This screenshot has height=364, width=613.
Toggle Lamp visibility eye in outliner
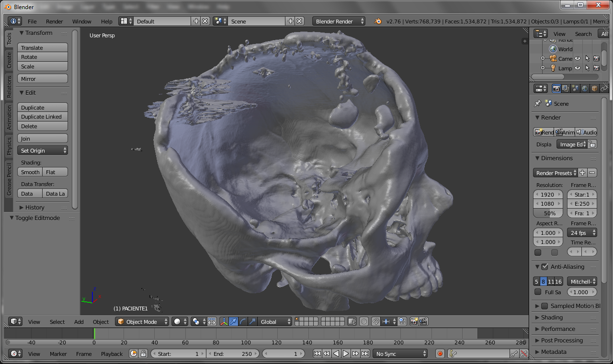tap(578, 68)
